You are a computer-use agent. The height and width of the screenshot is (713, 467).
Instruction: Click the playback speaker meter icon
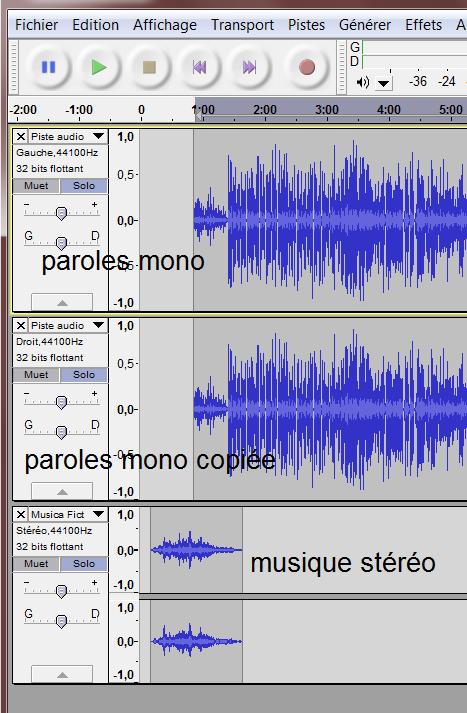(362, 82)
